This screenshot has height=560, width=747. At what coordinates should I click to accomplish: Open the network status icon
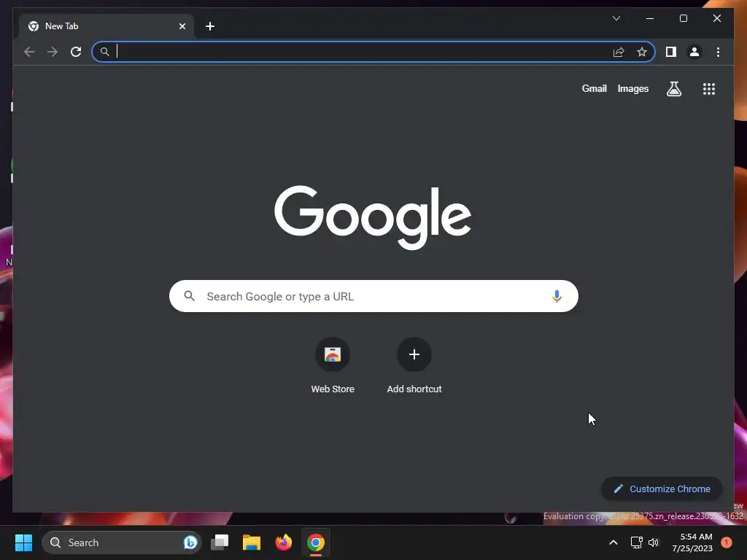[x=636, y=542]
